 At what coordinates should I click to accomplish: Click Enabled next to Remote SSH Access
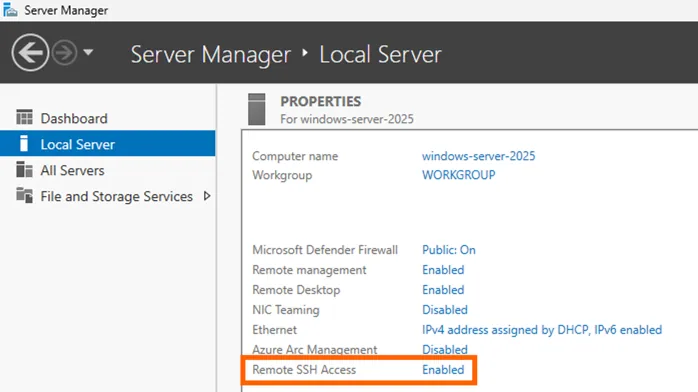coord(443,370)
